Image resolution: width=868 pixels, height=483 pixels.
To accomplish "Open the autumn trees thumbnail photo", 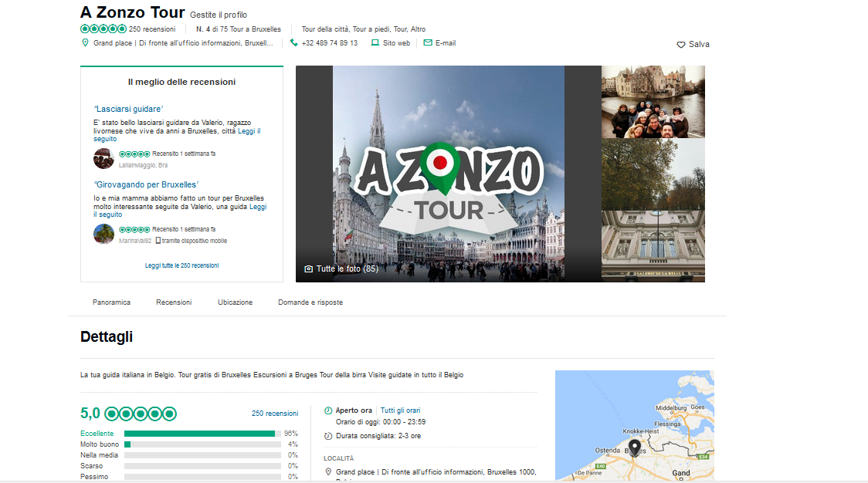I will click(653, 174).
